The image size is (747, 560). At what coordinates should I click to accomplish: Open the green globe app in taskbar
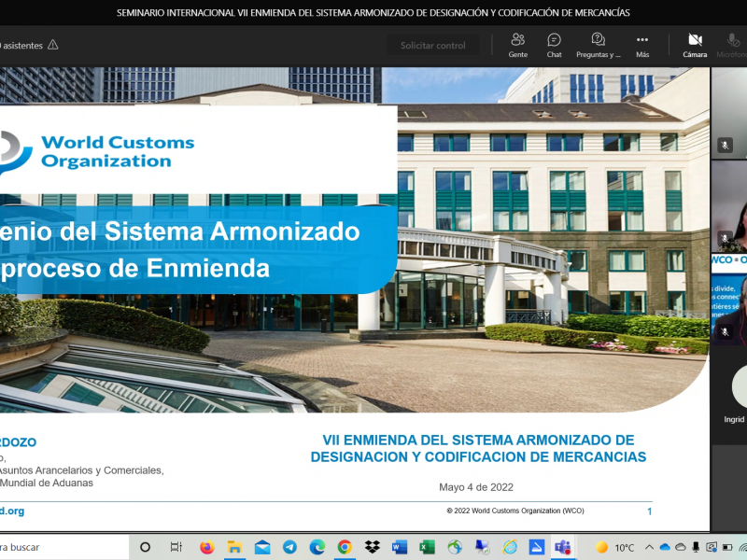(x=455, y=547)
